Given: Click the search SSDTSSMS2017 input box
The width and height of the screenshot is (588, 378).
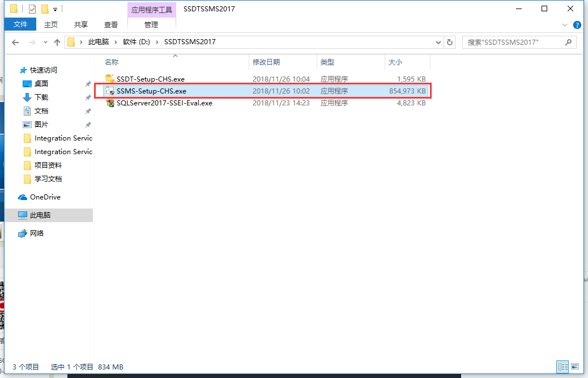Looking at the screenshot, I should 513,43.
